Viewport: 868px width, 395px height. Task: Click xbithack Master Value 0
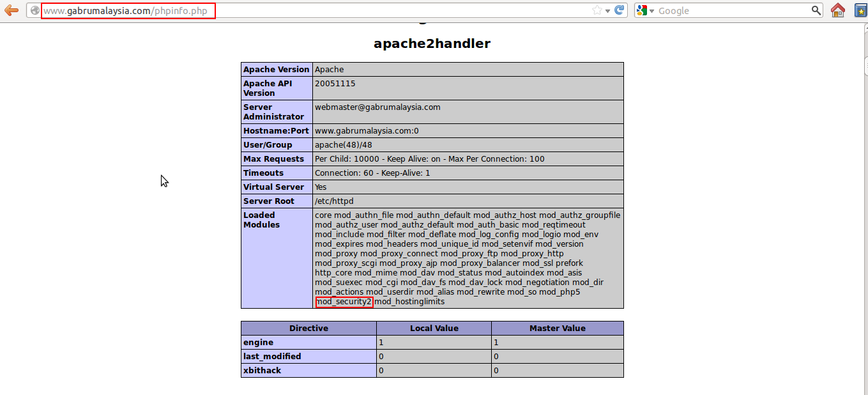pos(558,371)
